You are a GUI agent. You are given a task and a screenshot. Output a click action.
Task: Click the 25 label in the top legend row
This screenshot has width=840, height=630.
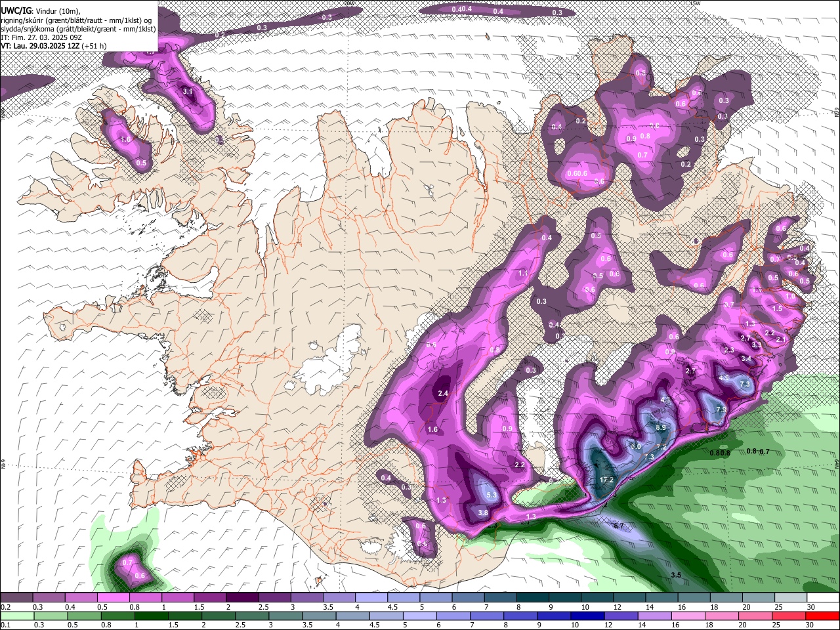[x=778, y=607]
